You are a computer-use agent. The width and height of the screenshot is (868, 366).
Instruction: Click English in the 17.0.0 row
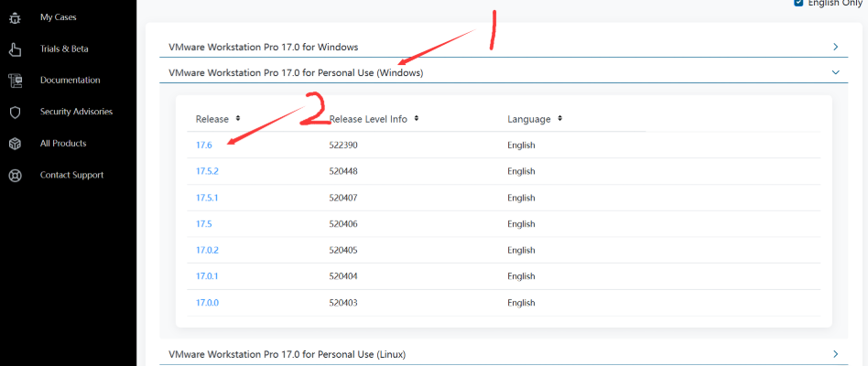tap(522, 303)
